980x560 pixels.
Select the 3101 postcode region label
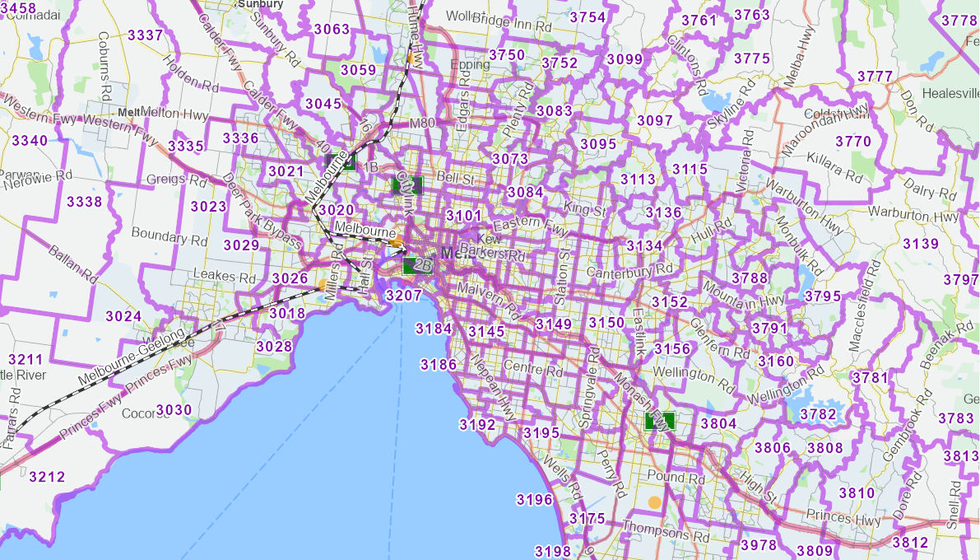click(x=463, y=216)
